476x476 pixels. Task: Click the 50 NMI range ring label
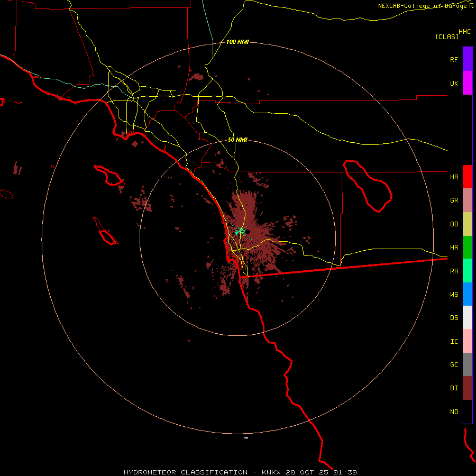pyautogui.click(x=237, y=140)
